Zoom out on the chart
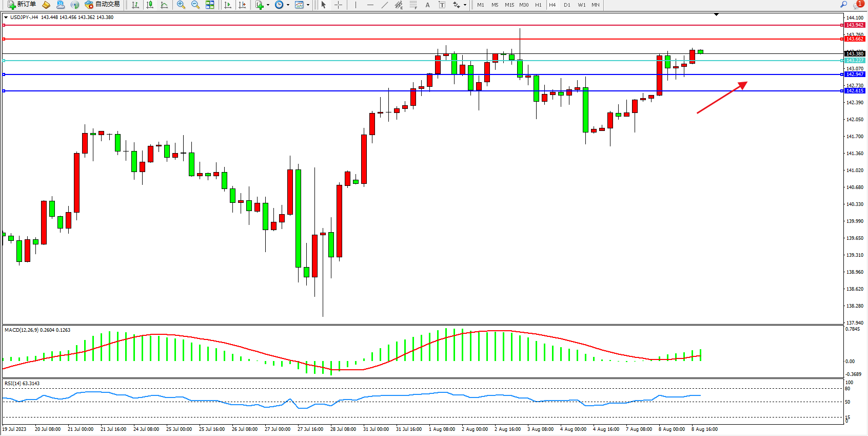The image size is (868, 436). 195,5
